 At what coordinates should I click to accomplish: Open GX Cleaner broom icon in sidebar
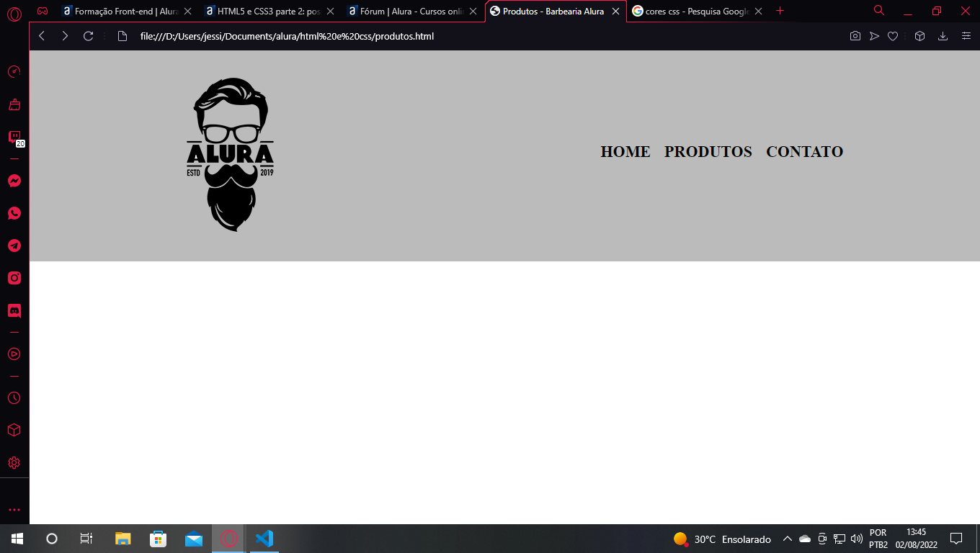(14, 104)
